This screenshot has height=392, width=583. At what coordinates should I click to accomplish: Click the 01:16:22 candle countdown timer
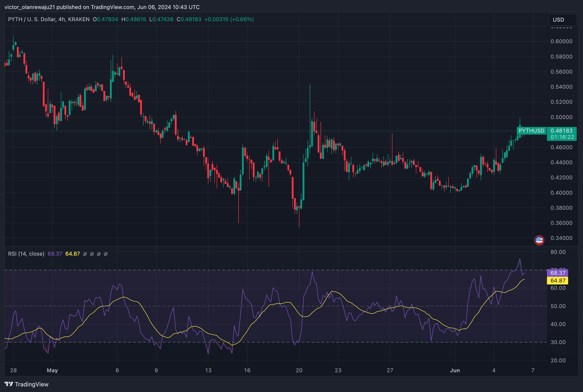click(x=562, y=137)
